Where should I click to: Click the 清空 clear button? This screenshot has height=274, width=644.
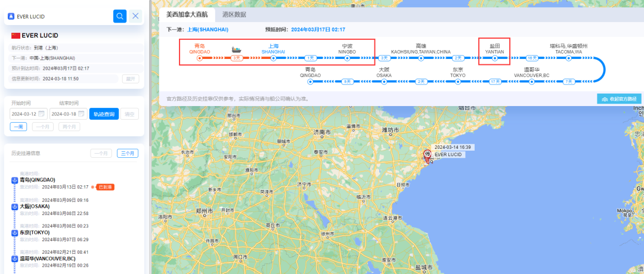[x=129, y=114]
